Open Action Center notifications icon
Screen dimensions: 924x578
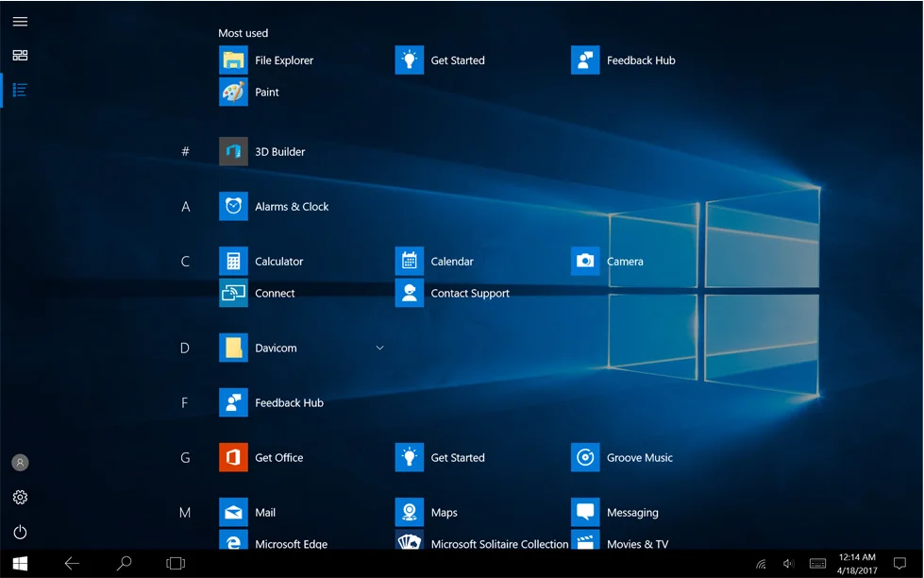(899, 563)
